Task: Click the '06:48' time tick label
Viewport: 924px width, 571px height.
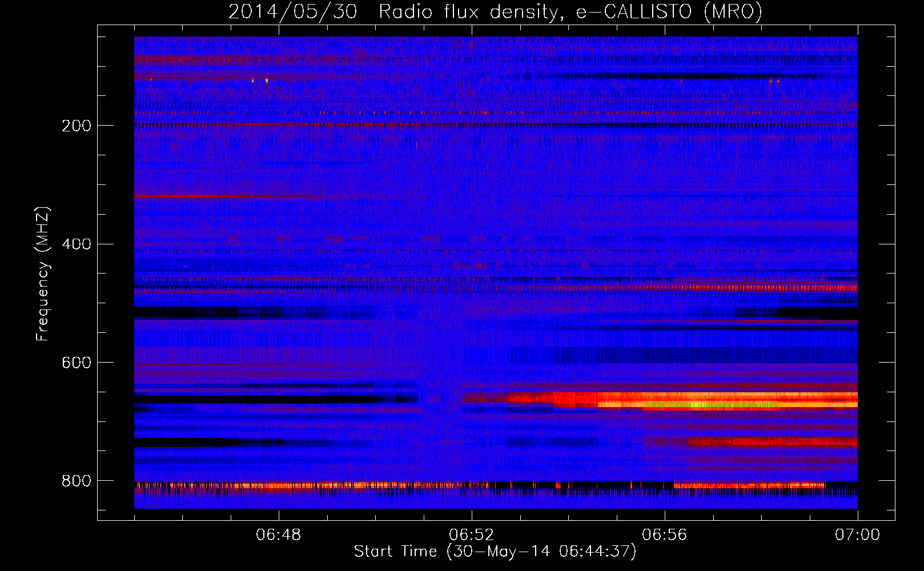Action: (x=279, y=535)
